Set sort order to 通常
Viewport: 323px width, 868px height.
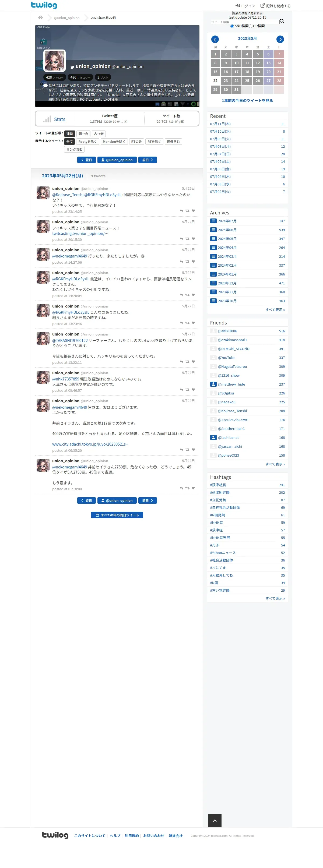pyautogui.click(x=69, y=134)
